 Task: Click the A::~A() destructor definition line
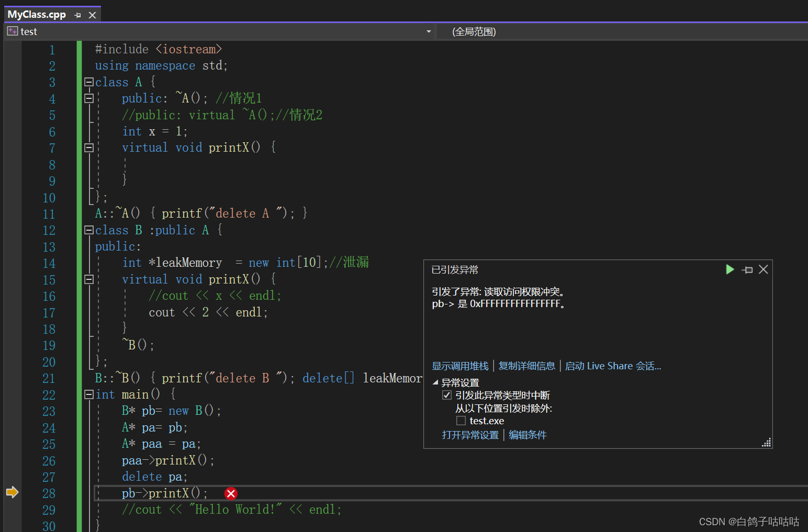(201, 213)
